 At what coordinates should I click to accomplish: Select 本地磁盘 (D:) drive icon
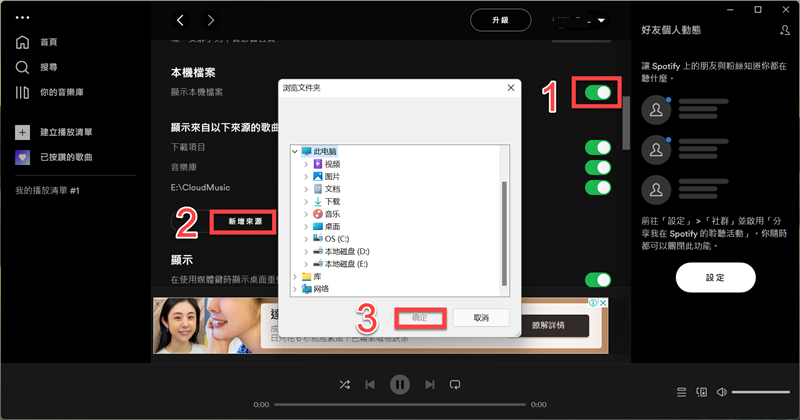click(x=318, y=251)
